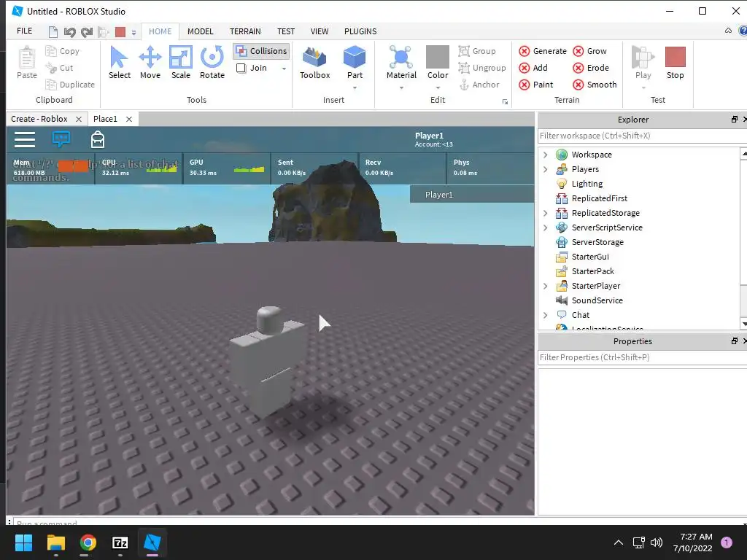
Task: Expand StarterPlayer in Explorer
Action: tap(546, 286)
